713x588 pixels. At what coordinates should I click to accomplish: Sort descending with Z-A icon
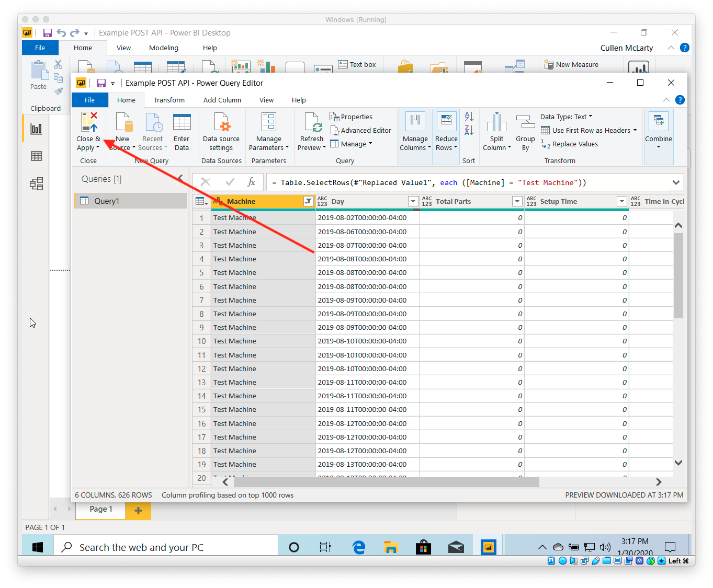469,130
